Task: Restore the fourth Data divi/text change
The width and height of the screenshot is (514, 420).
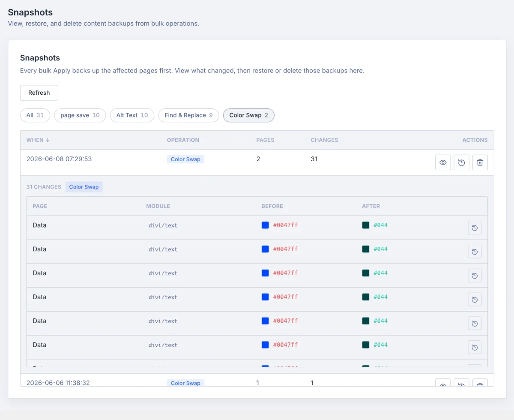Action: [475, 300]
